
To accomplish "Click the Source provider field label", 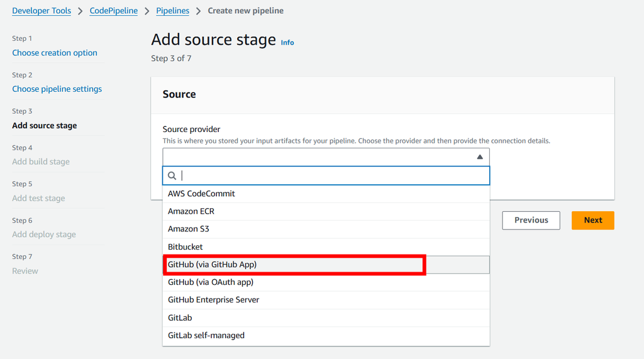I will pos(191,129).
